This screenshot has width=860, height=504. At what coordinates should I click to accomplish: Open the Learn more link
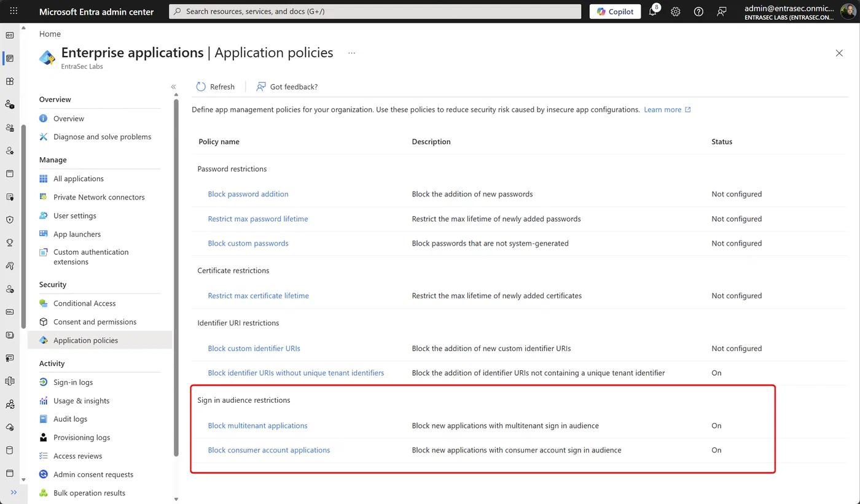pos(668,109)
